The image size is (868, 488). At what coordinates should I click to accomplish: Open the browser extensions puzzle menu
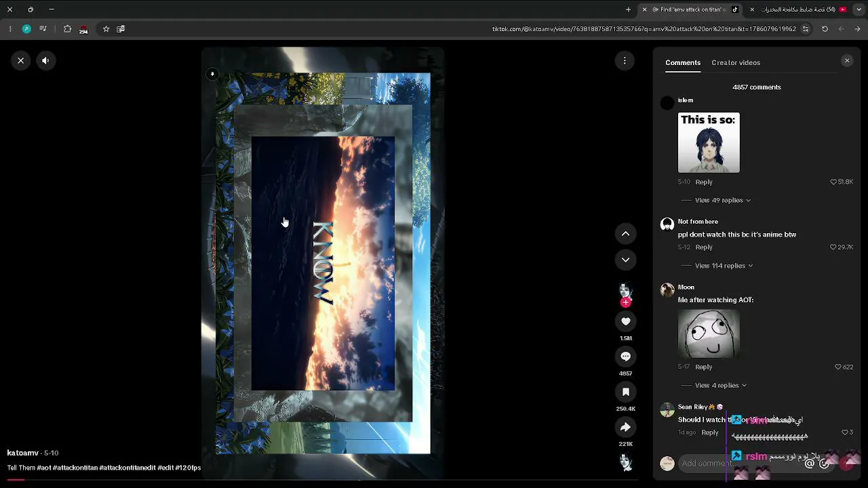(67, 29)
